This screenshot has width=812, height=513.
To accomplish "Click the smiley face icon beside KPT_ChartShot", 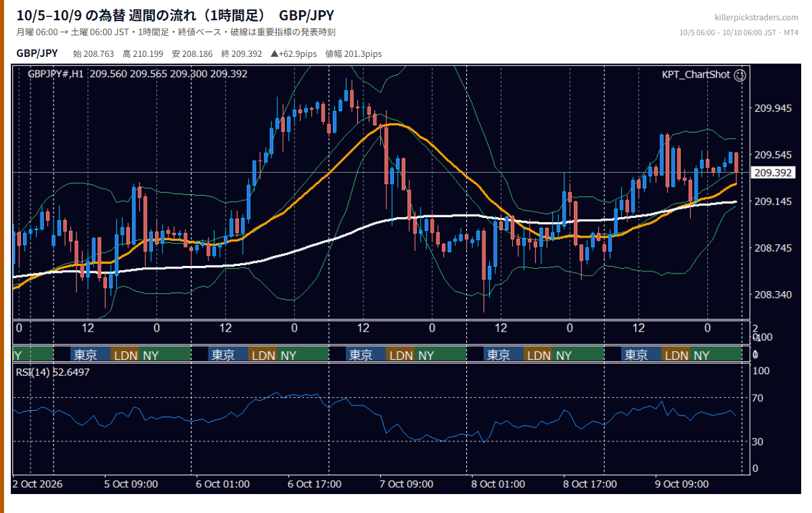I will tap(740, 75).
